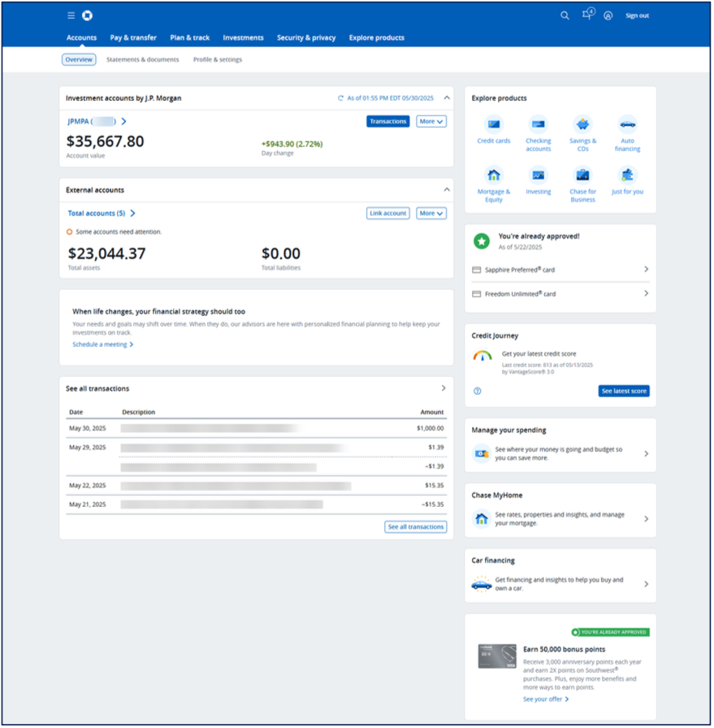Open Explore products menu
The image size is (714, 728).
pos(378,38)
